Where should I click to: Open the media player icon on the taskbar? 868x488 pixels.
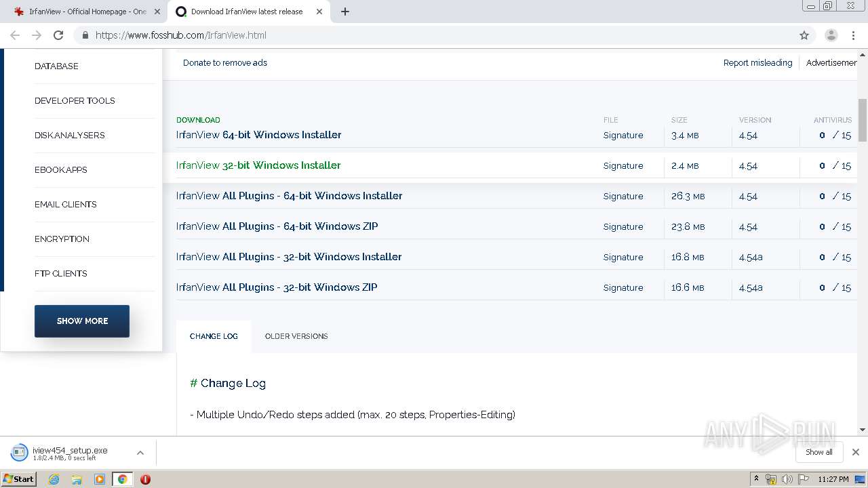[100, 479]
